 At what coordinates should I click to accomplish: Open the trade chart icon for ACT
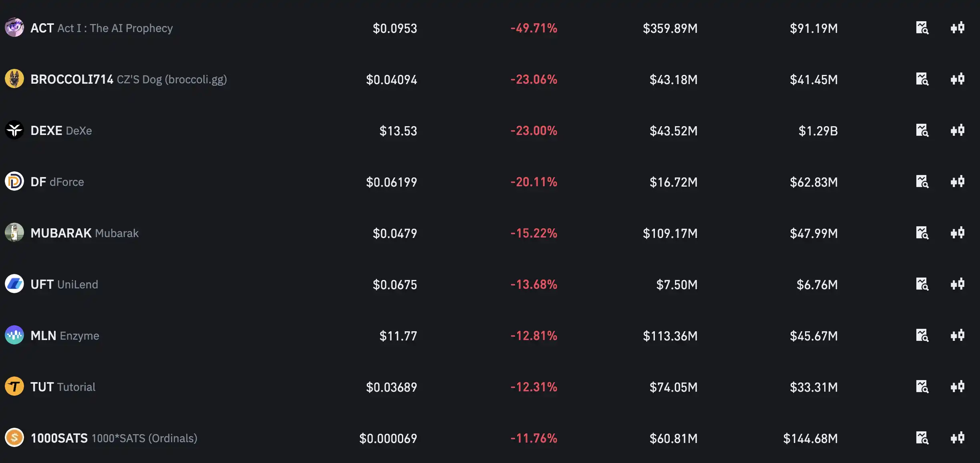click(958, 28)
